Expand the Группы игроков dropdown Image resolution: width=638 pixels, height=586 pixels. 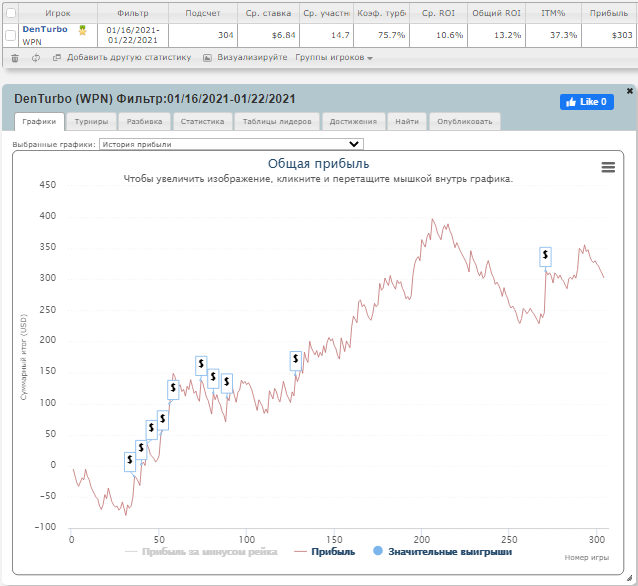click(x=334, y=58)
